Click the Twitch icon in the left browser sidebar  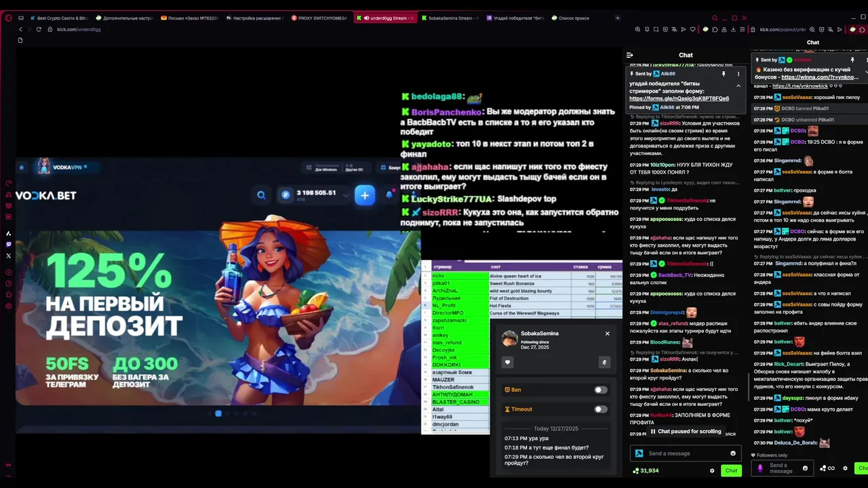point(8,244)
